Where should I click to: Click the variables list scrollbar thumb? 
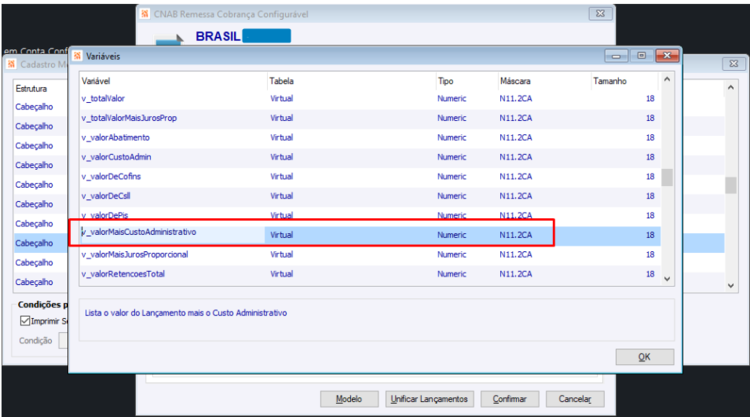(667, 177)
